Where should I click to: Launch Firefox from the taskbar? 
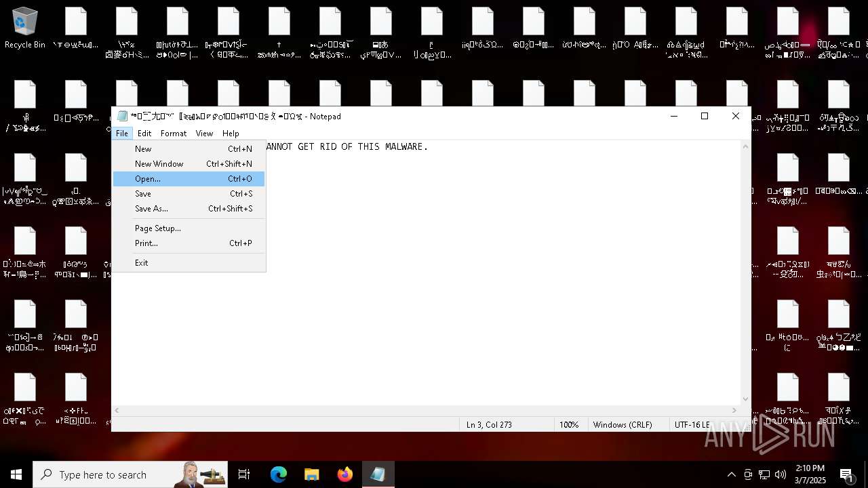[x=344, y=474]
